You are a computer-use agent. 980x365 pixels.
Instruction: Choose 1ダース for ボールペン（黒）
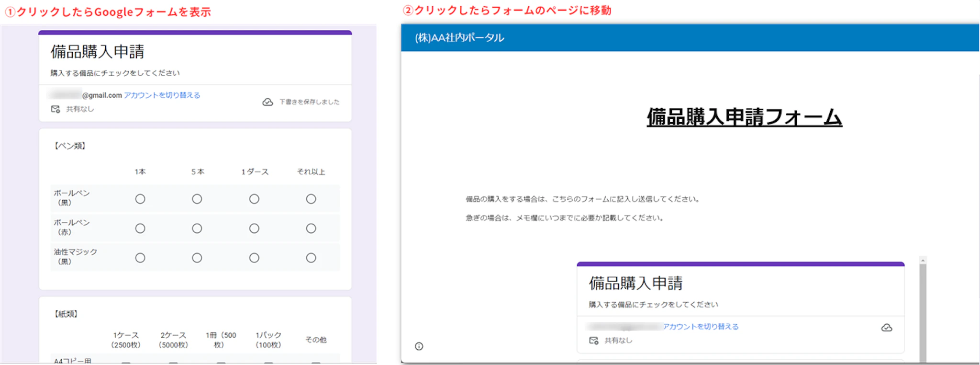coord(254,199)
